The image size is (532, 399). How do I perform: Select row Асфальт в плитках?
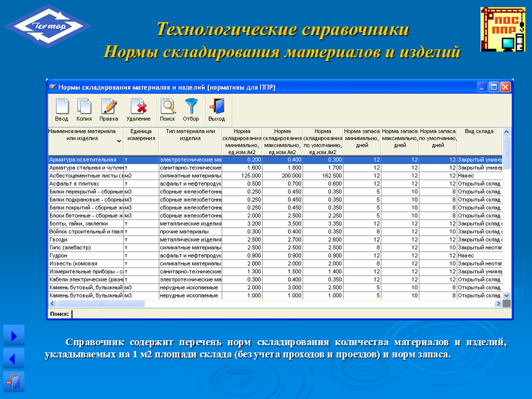(275, 183)
